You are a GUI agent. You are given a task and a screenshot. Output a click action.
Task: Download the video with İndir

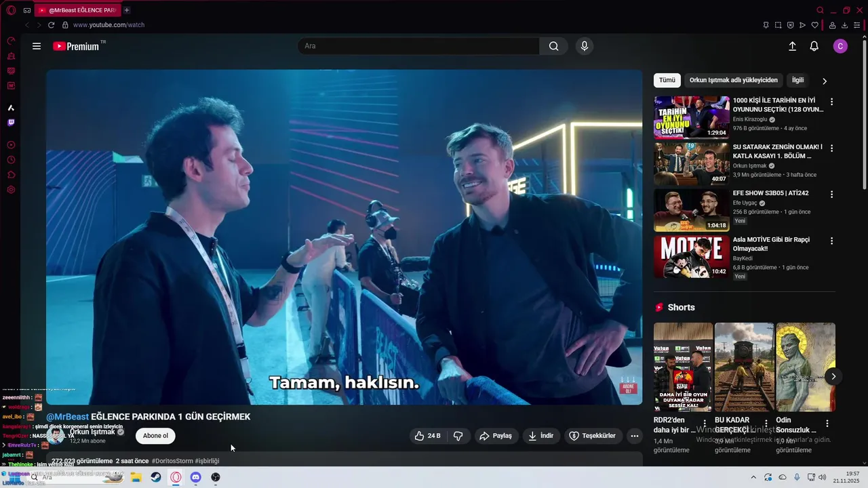click(x=540, y=436)
